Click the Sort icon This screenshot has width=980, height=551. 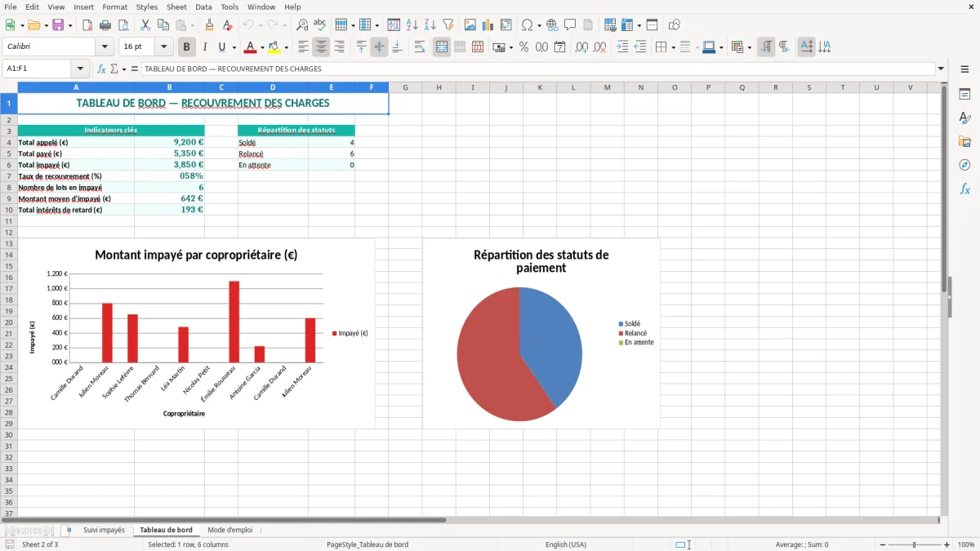(x=394, y=25)
